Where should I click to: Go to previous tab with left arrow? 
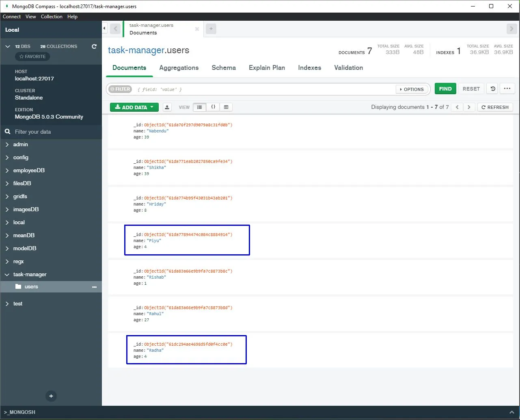tap(115, 29)
